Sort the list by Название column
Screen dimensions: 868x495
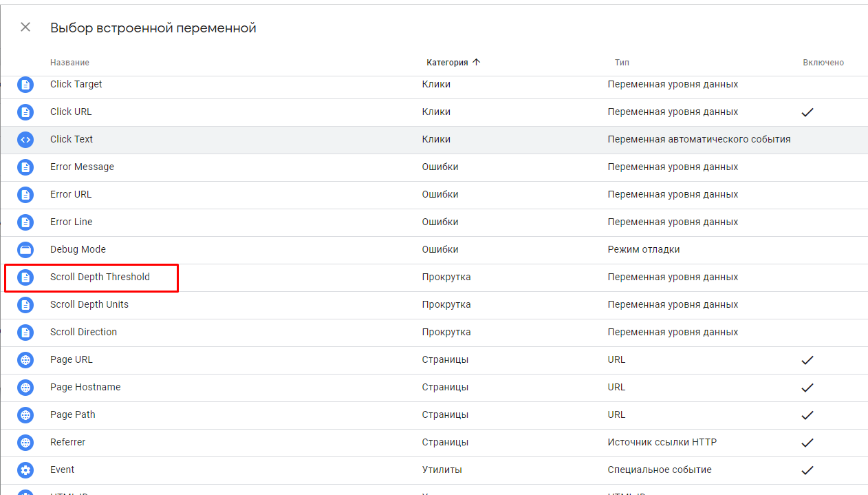coord(69,63)
